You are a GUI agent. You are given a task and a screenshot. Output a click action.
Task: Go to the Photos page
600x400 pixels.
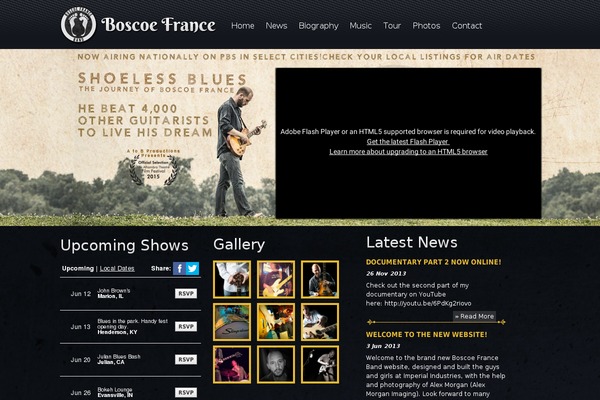426,26
